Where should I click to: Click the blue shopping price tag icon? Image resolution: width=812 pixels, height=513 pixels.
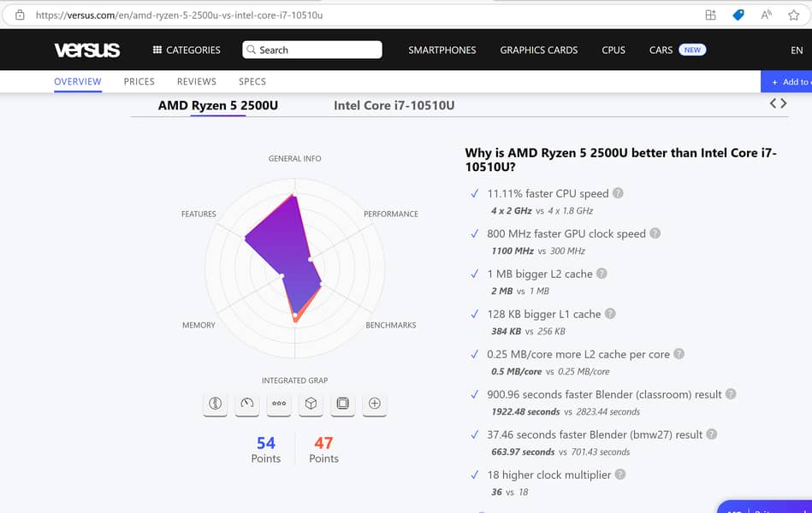(x=738, y=15)
